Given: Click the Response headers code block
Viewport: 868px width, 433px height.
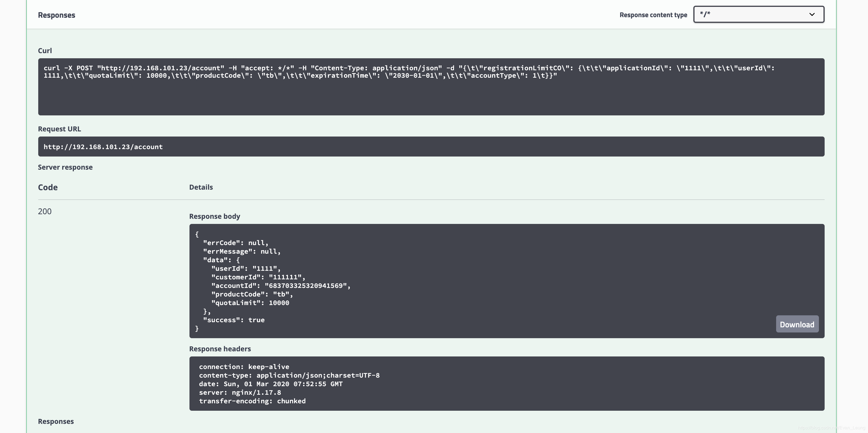Looking at the screenshot, I should coord(506,383).
